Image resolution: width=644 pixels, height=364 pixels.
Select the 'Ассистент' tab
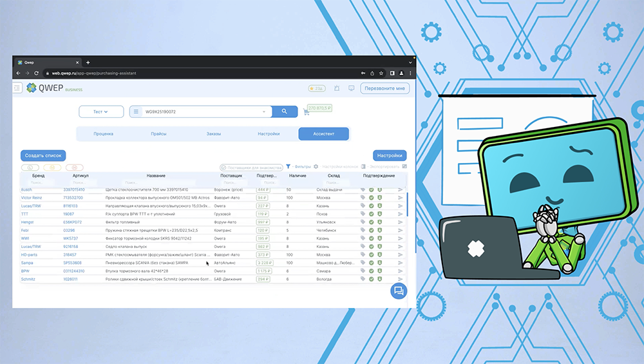[324, 134]
